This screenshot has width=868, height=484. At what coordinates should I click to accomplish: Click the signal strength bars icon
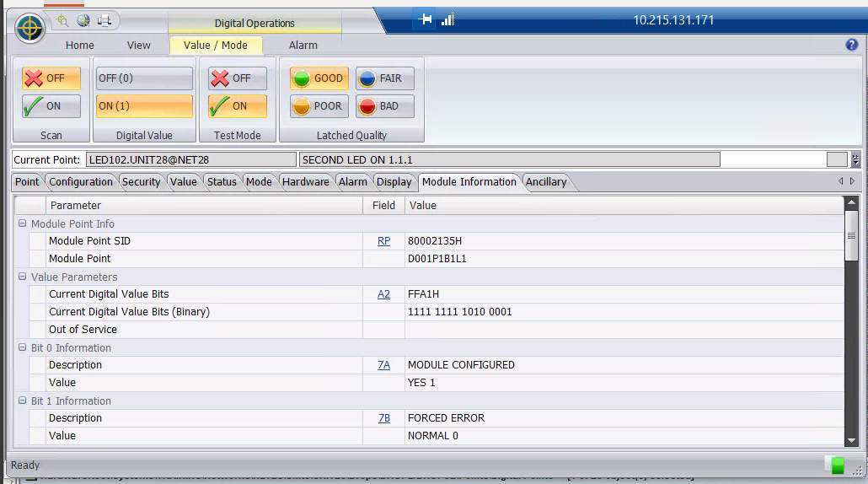(447, 20)
